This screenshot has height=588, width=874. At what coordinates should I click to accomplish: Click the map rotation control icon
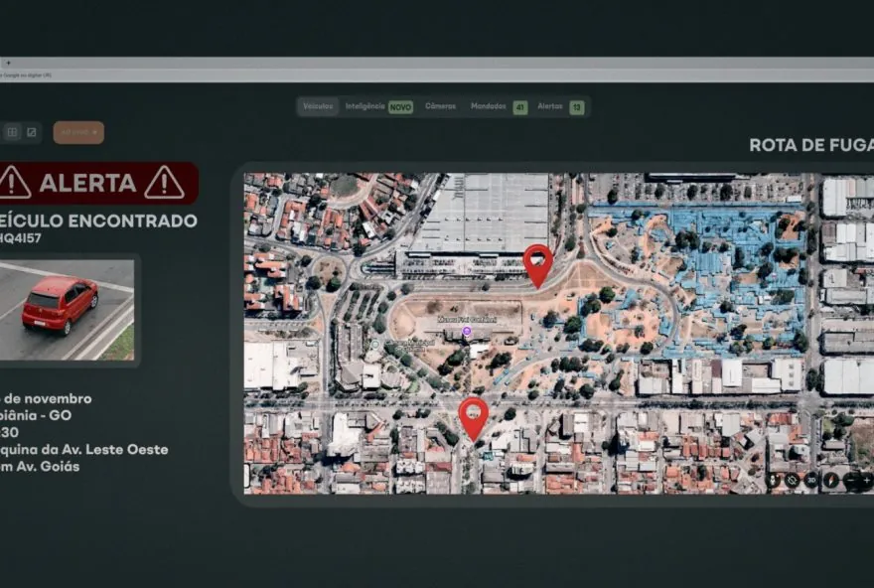point(792,480)
